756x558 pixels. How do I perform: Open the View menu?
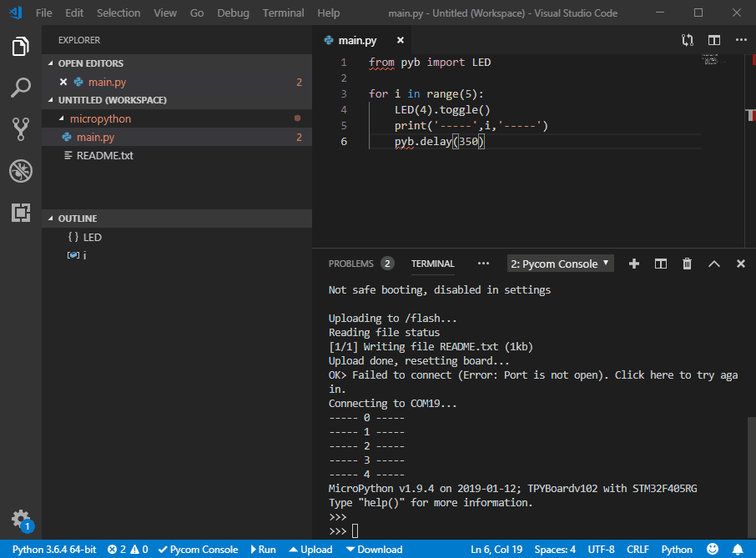[x=165, y=13]
